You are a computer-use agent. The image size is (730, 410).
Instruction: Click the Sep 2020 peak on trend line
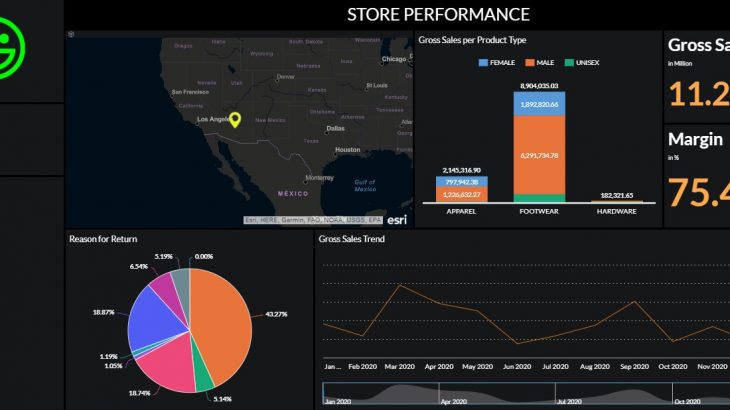click(634, 301)
